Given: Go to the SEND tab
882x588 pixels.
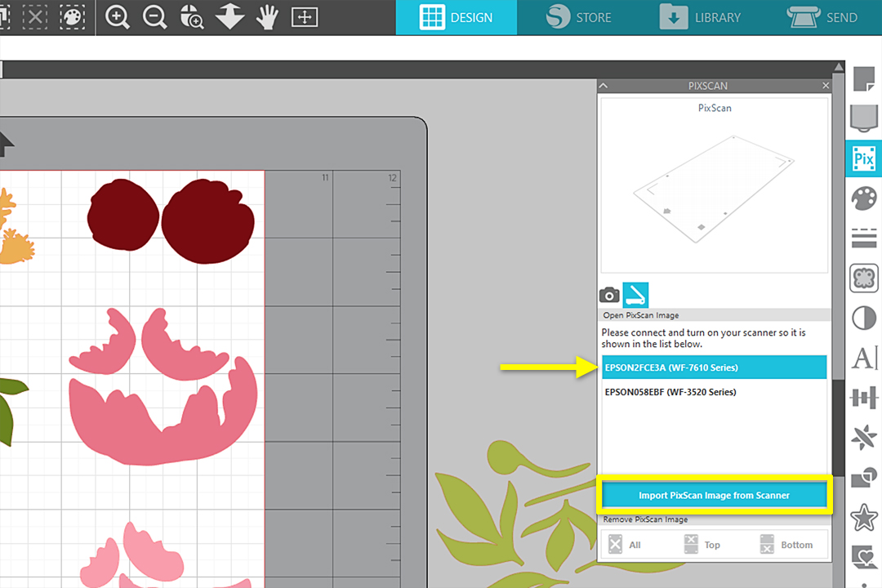Looking at the screenshot, I should (822, 17).
